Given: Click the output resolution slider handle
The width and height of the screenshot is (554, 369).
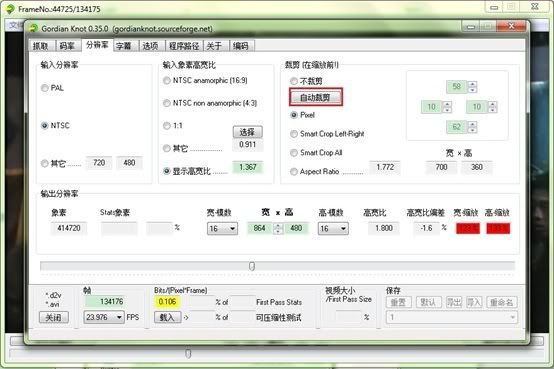Looking at the screenshot, I should tap(252, 266).
